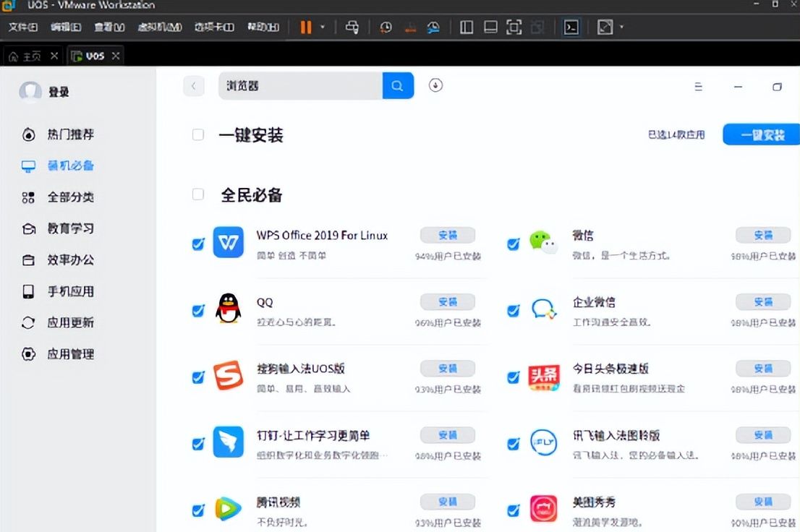Uncheck the 美图秀秀 checkbox
The image size is (800, 532).
pyautogui.click(x=514, y=510)
